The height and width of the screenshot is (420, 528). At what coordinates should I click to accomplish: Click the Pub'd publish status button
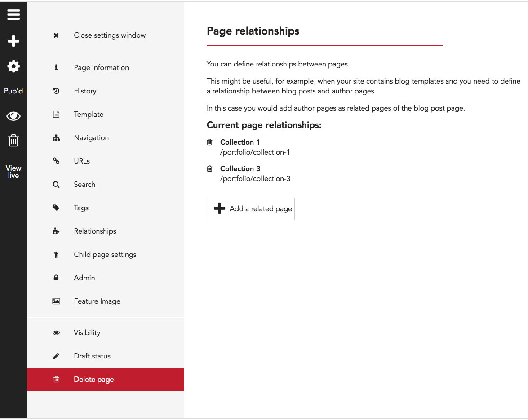(x=13, y=91)
